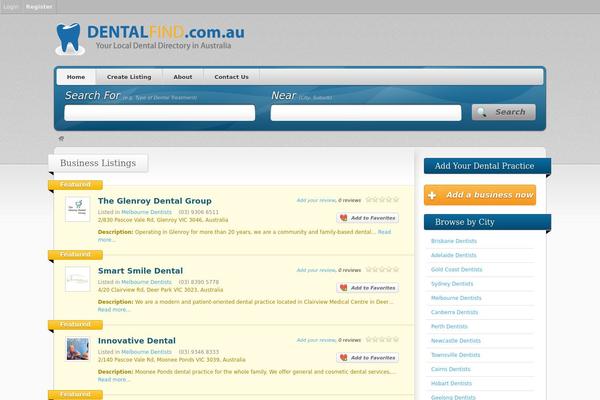Click Melbourne Dentists link under Glenroy Dental

[x=147, y=212]
